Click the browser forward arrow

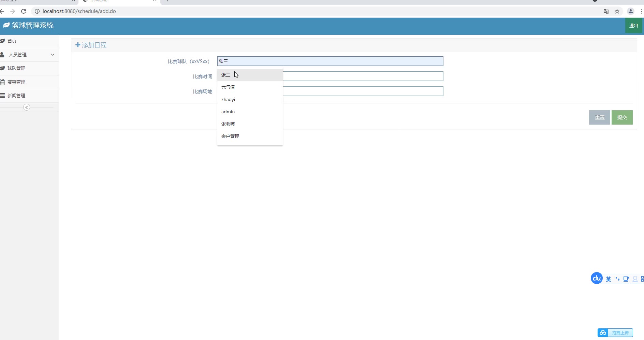13,11
